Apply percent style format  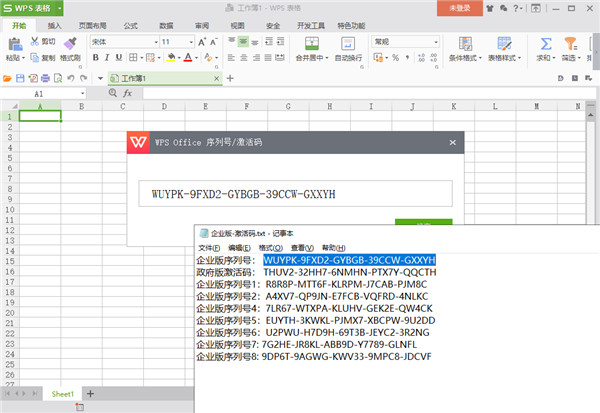(395, 57)
